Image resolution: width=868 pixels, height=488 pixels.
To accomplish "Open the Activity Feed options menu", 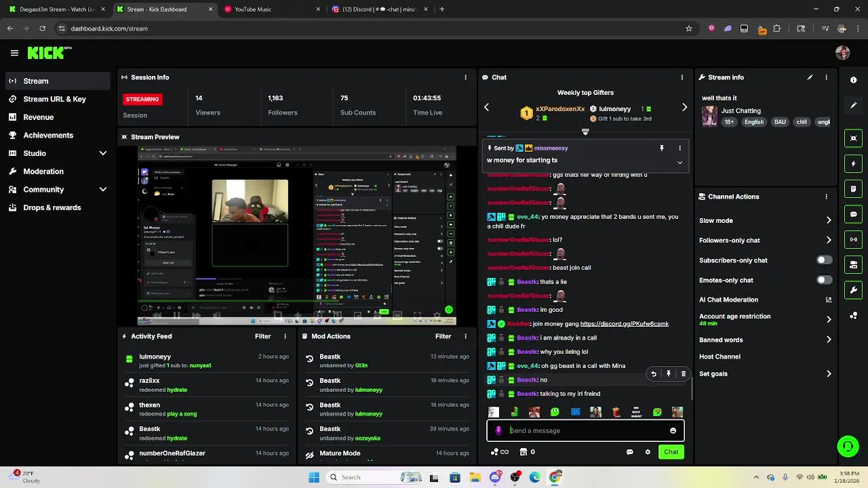I will click(285, 336).
